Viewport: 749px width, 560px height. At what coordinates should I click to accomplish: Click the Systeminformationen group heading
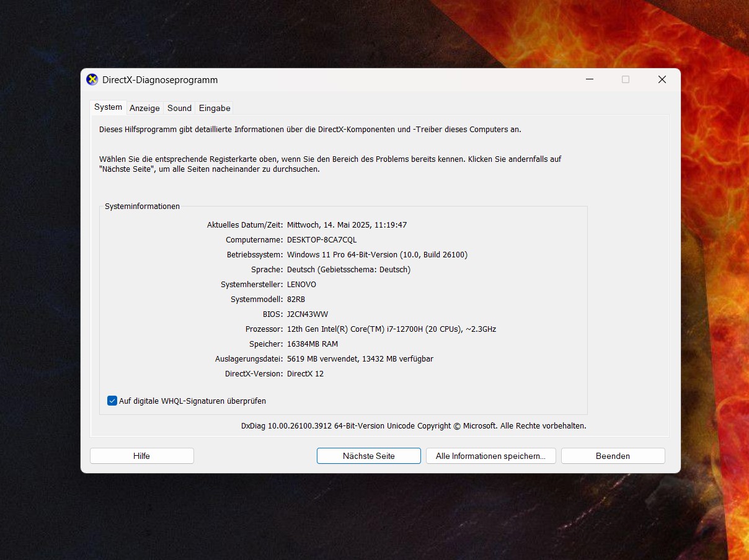142,206
